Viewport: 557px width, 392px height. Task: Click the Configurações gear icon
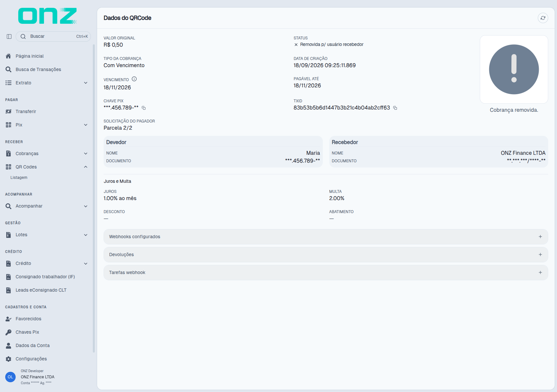(x=8, y=359)
